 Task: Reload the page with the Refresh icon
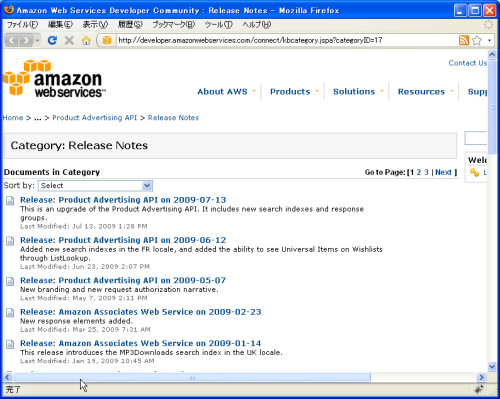52,40
